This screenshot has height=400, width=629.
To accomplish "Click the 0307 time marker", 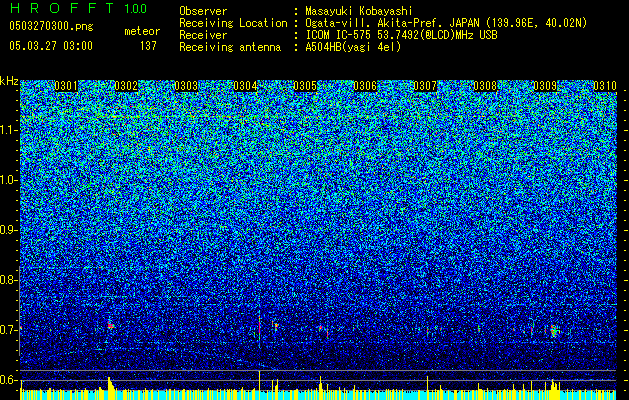I will [425, 86].
